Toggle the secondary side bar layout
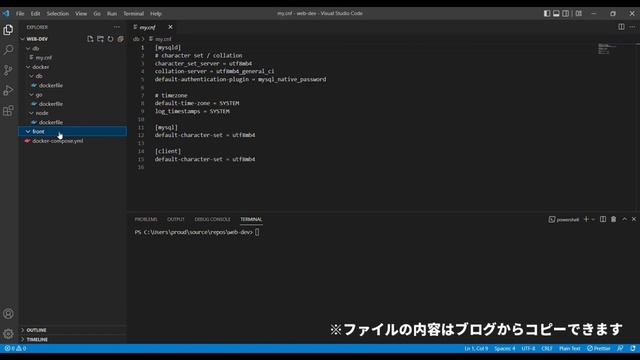640x360 pixels. click(x=566, y=13)
